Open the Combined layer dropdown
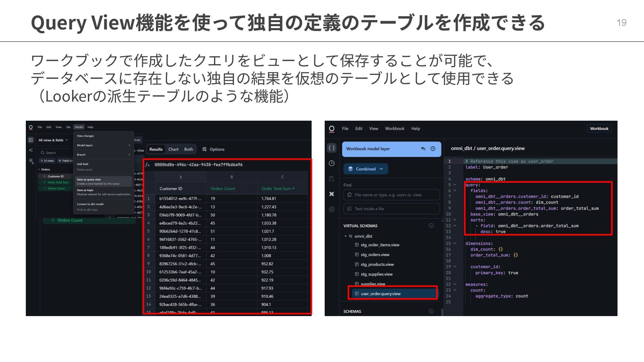 366,169
